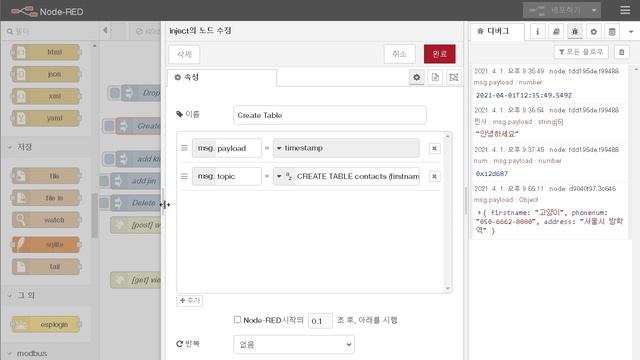Open node settings gear icon in editor
Viewport: 640px width, 360px height.
point(417,77)
